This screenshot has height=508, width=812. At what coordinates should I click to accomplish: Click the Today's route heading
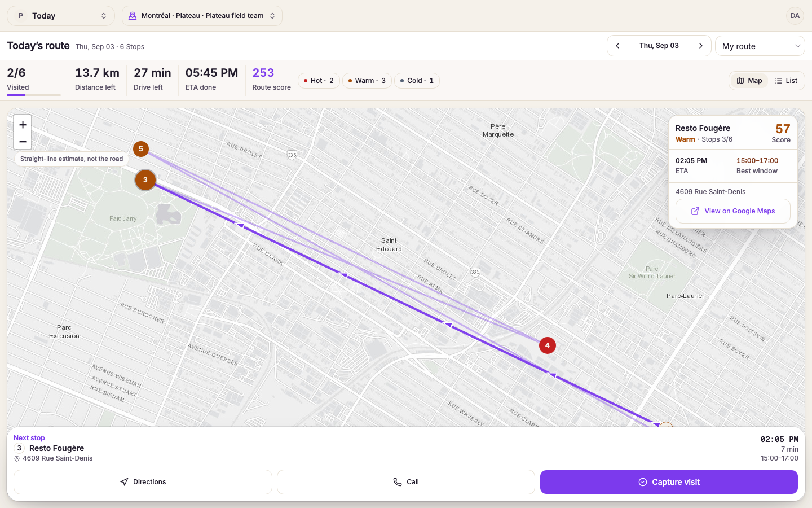click(x=38, y=46)
